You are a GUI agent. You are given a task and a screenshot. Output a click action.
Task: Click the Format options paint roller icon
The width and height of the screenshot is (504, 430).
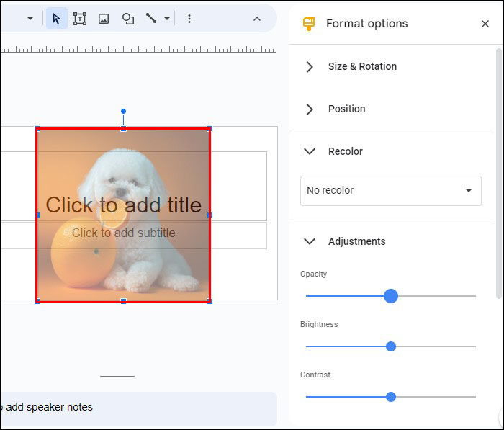(x=309, y=24)
